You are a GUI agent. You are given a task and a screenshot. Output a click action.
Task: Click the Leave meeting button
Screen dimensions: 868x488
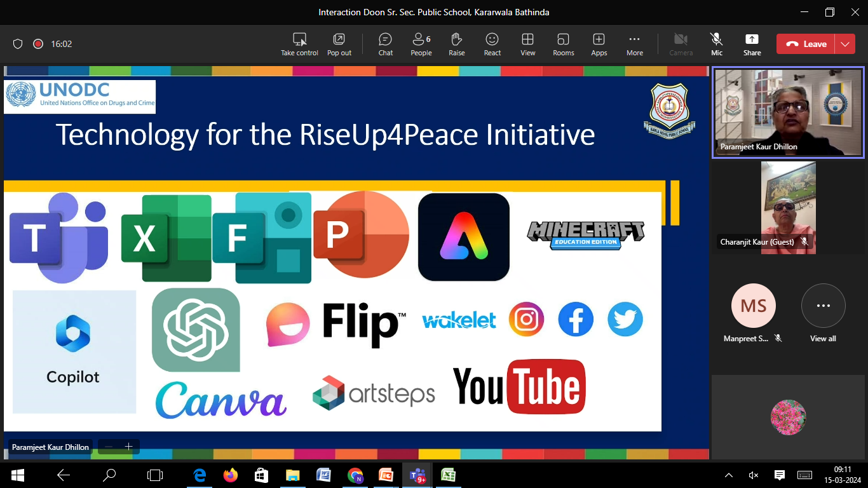[806, 44]
